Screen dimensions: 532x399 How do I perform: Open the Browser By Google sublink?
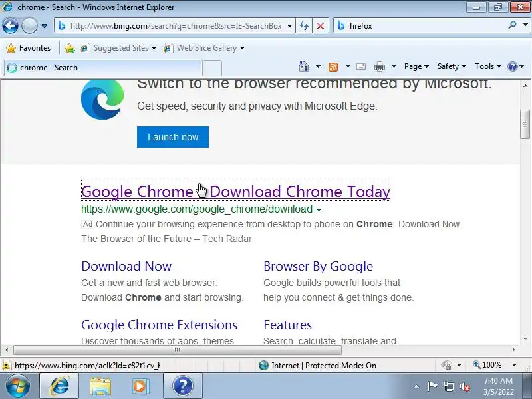tap(319, 267)
